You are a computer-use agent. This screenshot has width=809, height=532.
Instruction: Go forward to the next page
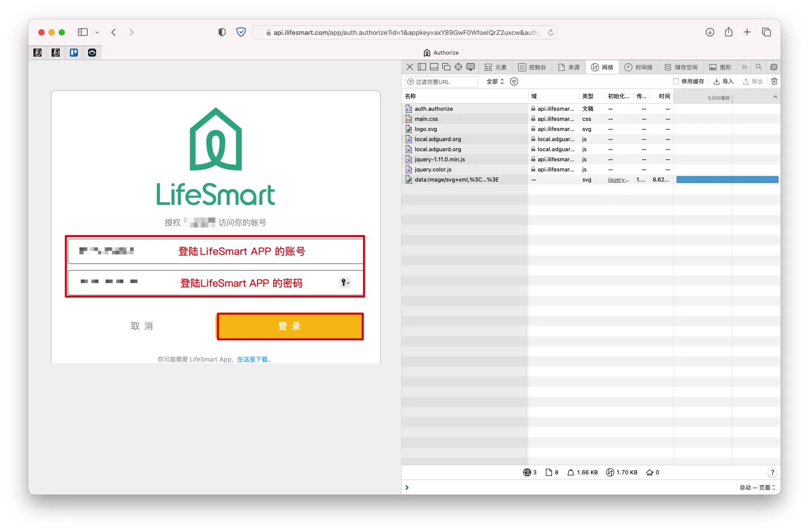[x=132, y=32]
